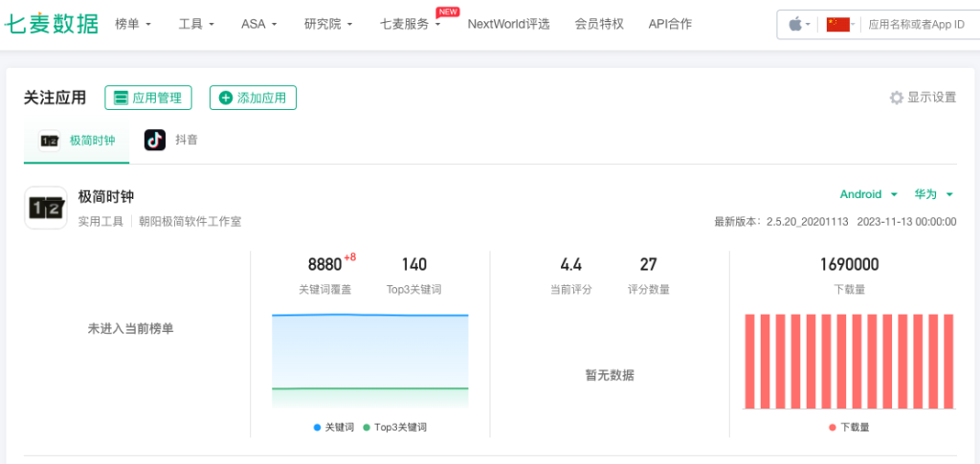Click the 关注应用 heading
This screenshot has height=464, width=980.
point(55,98)
